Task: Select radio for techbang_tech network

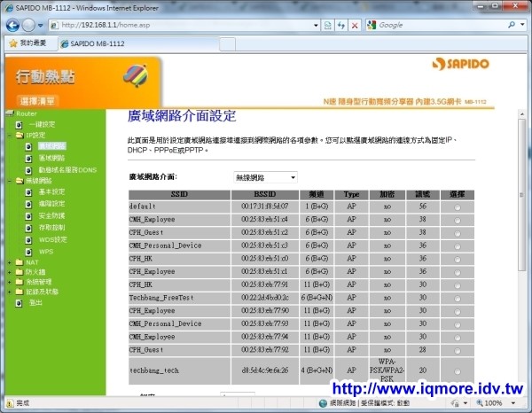Action: click(x=458, y=371)
